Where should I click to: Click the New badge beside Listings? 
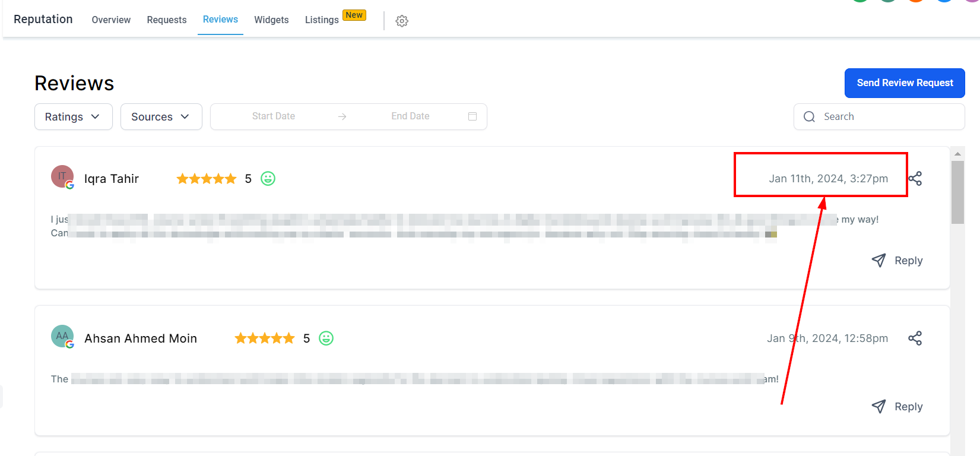click(354, 15)
